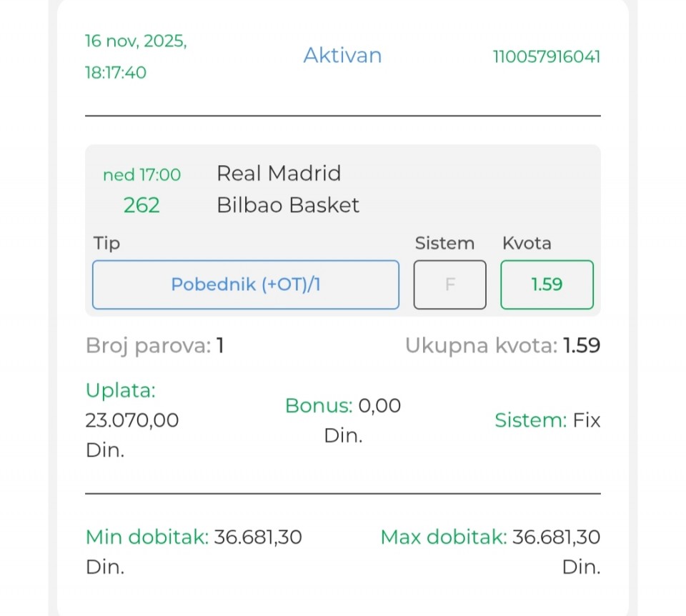Image resolution: width=686 pixels, height=616 pixels.
Task: Select the Real Madrid team name
Action: 279,174
